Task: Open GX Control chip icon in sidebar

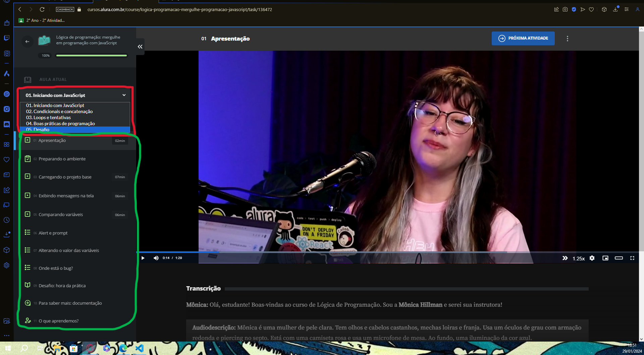Action: (6, 53)
